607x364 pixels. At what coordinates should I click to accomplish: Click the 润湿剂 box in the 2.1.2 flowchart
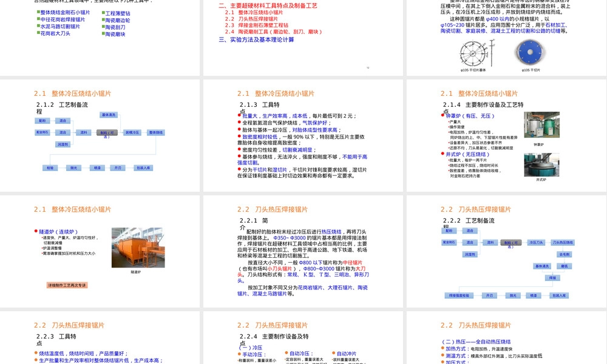pos(63,144)
